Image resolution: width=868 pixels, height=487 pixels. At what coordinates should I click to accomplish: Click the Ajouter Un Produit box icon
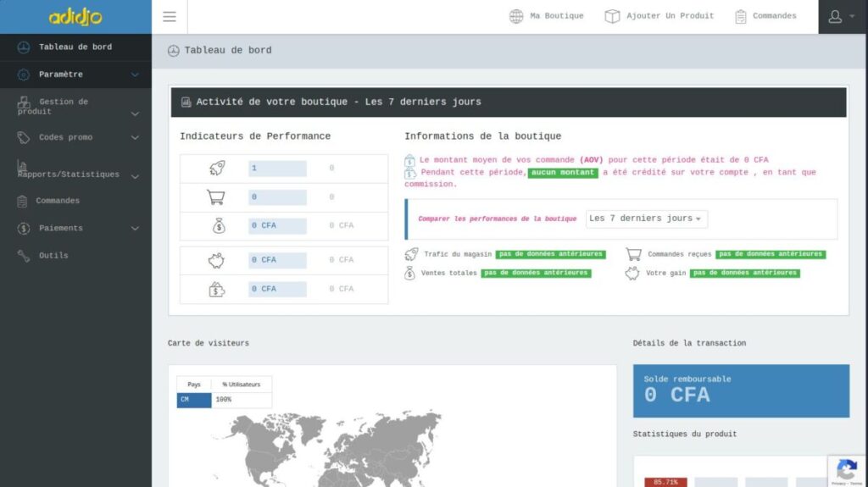point(612,16)
